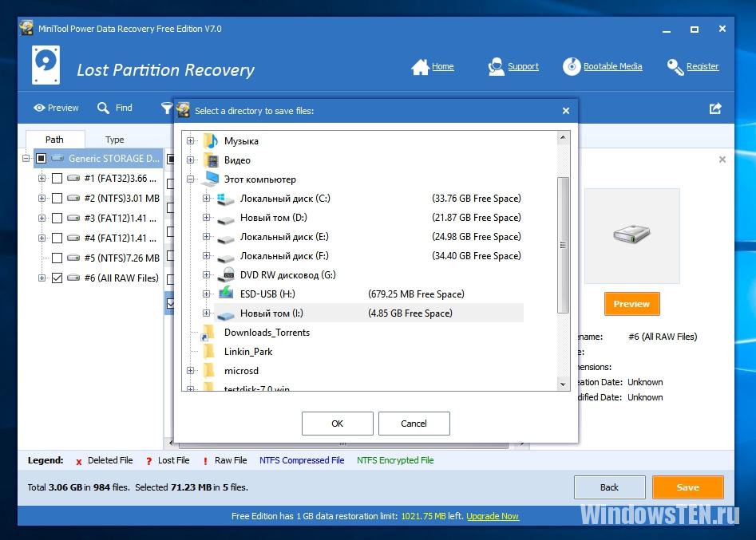Open the Register link
Viewport: 756px width, 540px height.
[703, 66]
